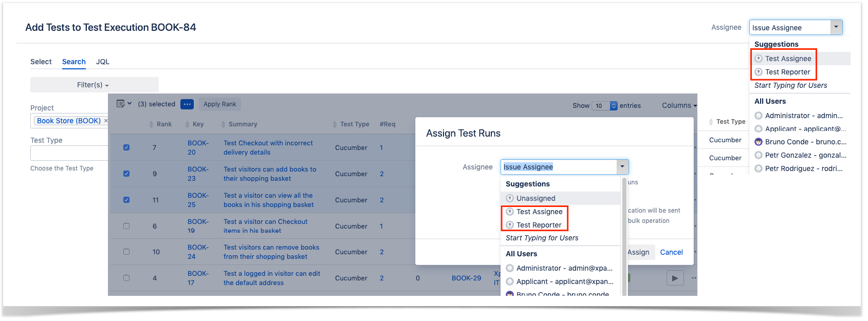Open the top-right Issue Assignee dropdown arrow
The image size is (868, 321).
click(x=837, y=27)
